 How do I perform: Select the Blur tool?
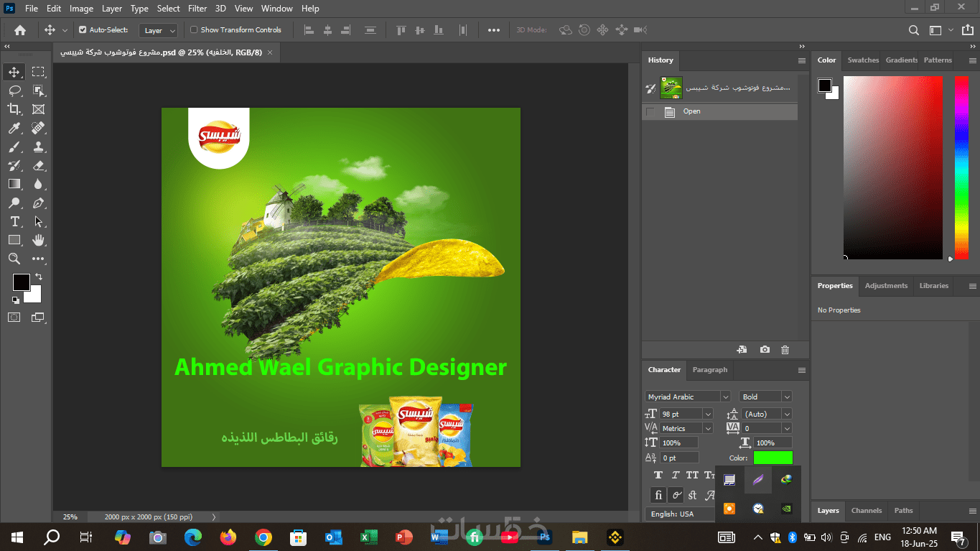[x=38, y=184]
